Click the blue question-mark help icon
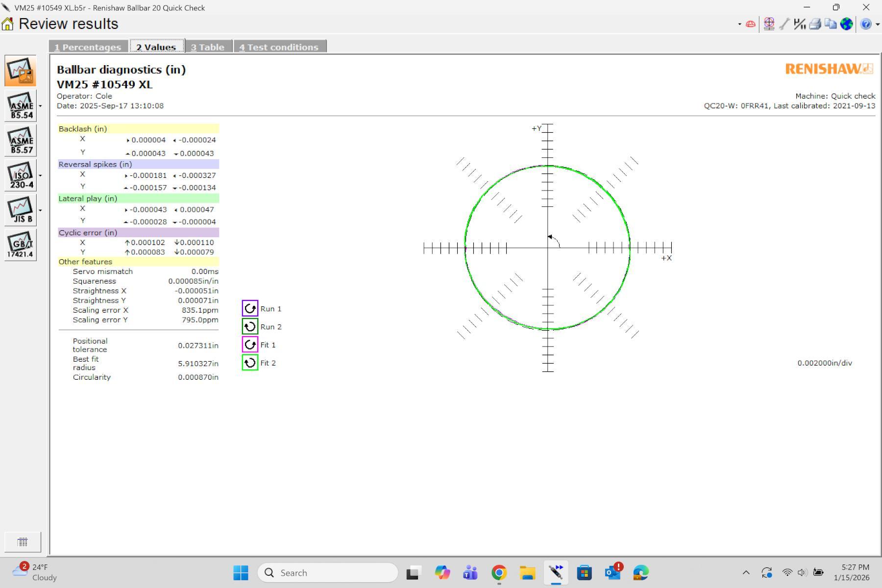Viewport: 882px width, 588px height. pos(865,24)
